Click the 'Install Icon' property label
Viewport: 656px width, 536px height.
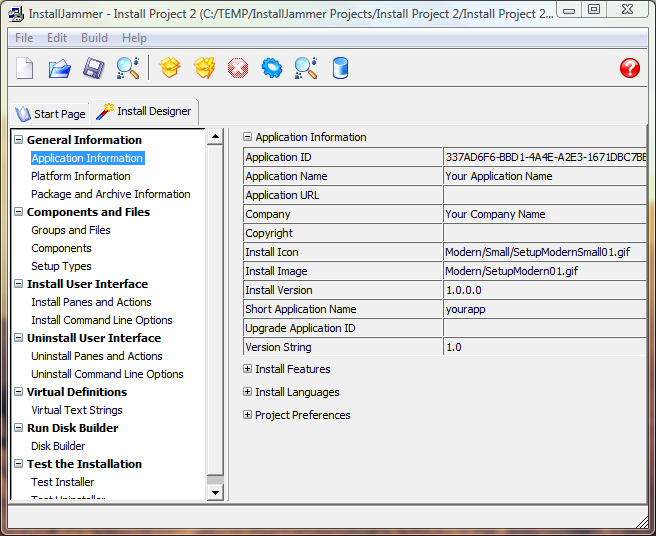272,252
